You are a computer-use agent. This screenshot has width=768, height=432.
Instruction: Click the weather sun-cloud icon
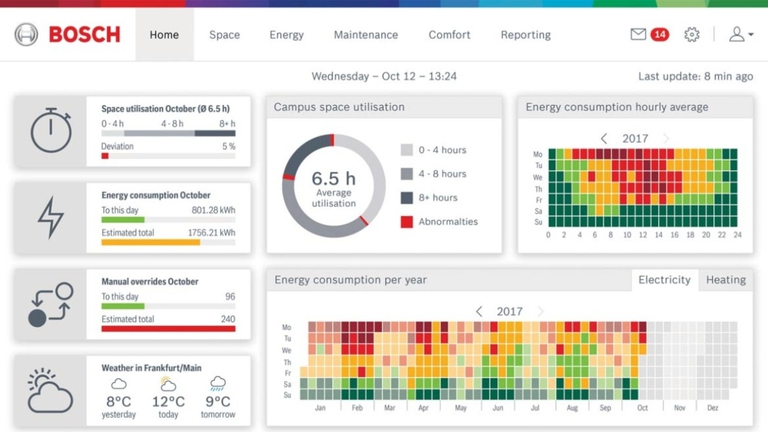(x=50, y=390)
